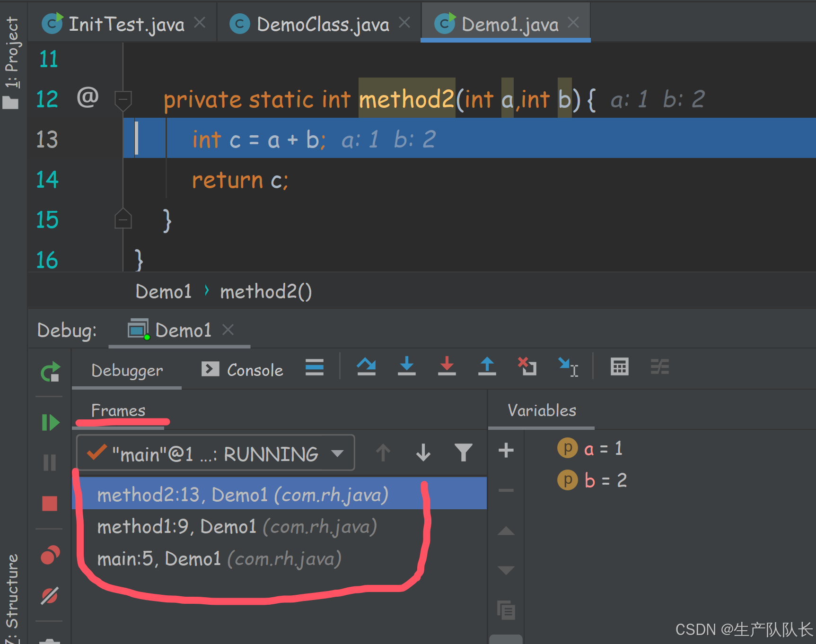Screen dimensions: 816x644
Task: Select frame method2:13, Demo1
Action: click(x=279, y=494)
